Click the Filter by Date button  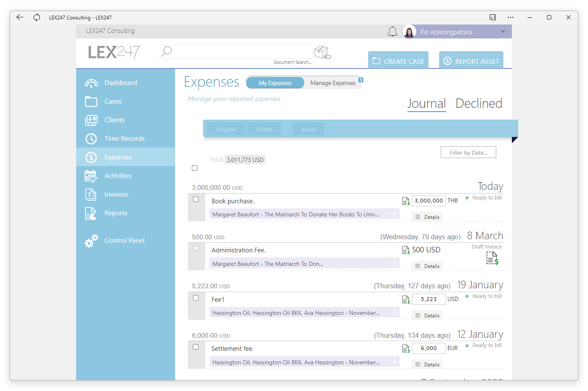468,153
